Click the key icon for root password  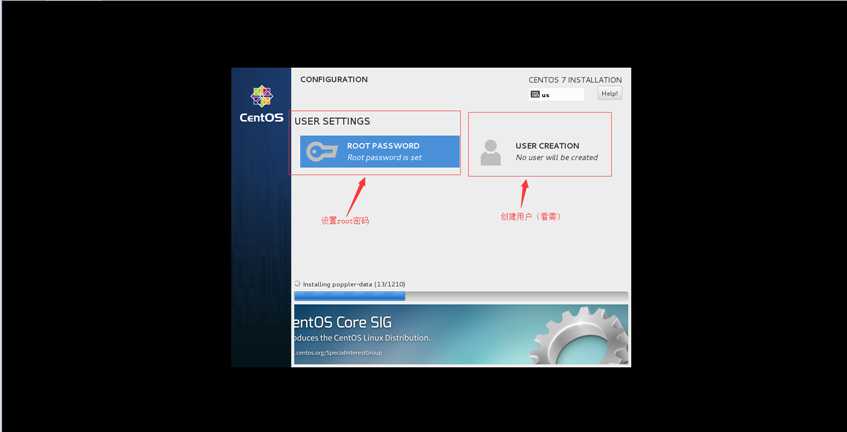321,152
